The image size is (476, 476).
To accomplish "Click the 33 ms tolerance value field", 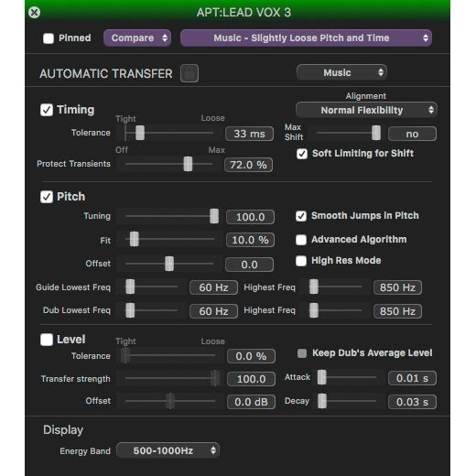I will [x=249, y=134].
